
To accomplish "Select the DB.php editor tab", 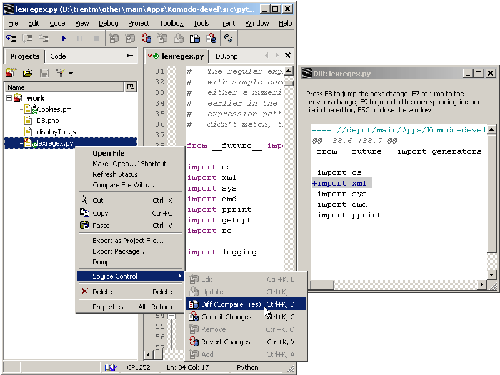I will 226,57.
